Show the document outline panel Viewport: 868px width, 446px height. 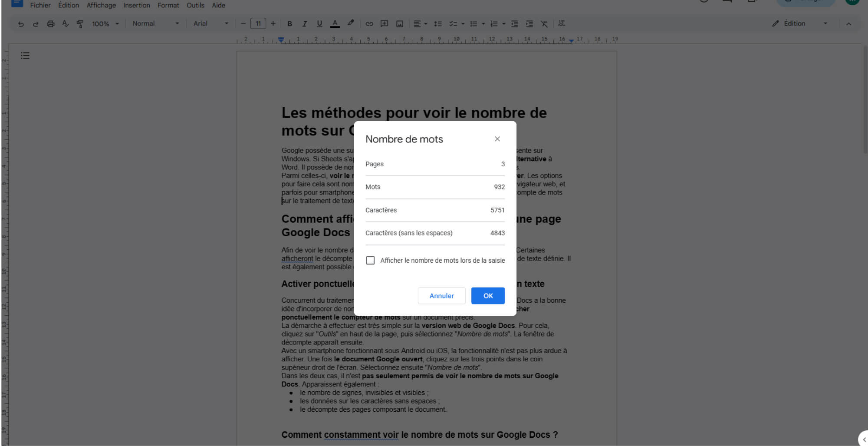tap(25, 56)
